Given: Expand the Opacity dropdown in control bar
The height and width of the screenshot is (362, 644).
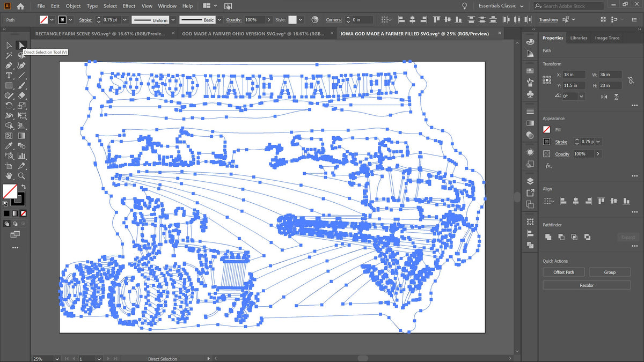Looking at the screenshot, I should 269,20.
